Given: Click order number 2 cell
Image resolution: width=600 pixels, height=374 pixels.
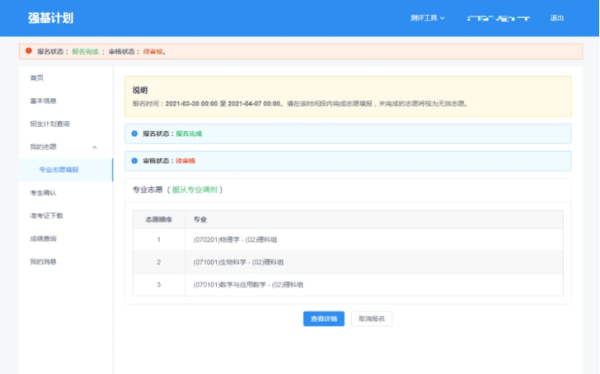Looking at the screenshot, I should coord(159,262).
